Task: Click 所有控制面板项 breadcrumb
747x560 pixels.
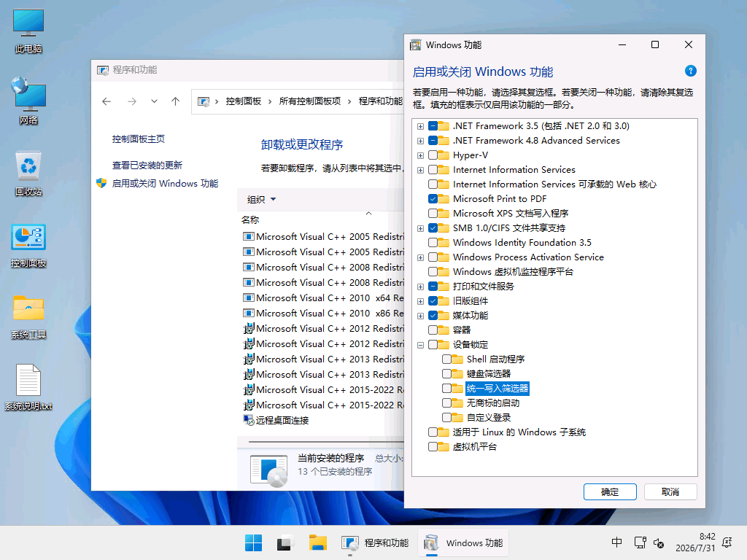Action: (x=309, y=101)
